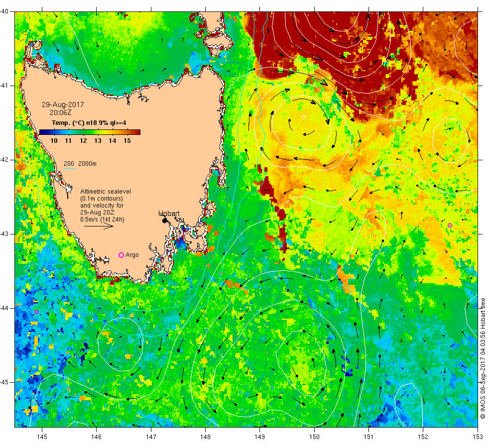Click the '0.5m/s (1kt 24h)' velocity text
The height and width of the screenshot is (448, 488).
(102, 220)
